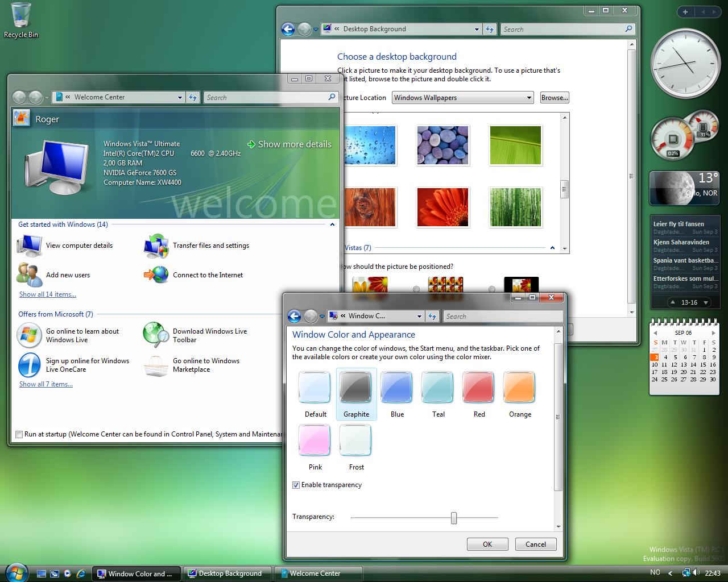Open Download Windows Live Toolbar icon
This screenshot has width=728, height=582.
156,335
